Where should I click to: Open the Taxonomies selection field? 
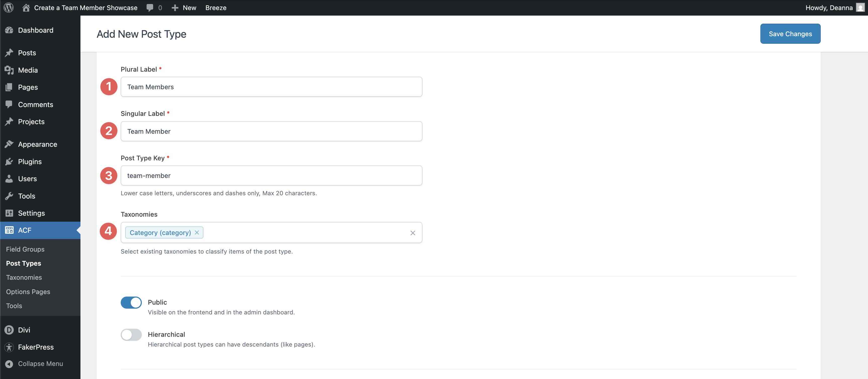click(x=303, y=232)
